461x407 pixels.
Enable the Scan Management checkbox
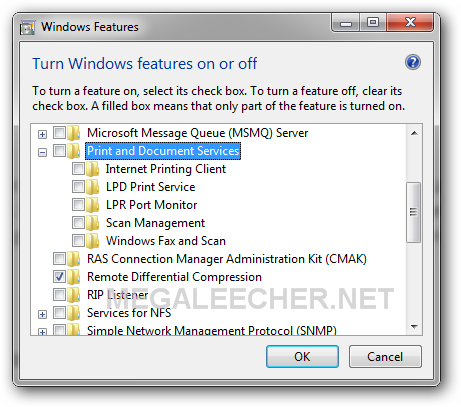point(79,222)
